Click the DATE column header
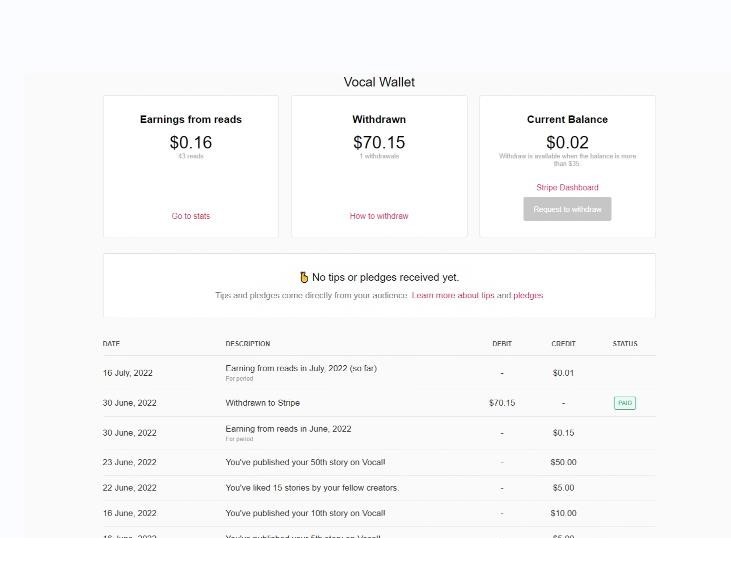The height and width of the screenshot is (561, 731). [111, 344]
